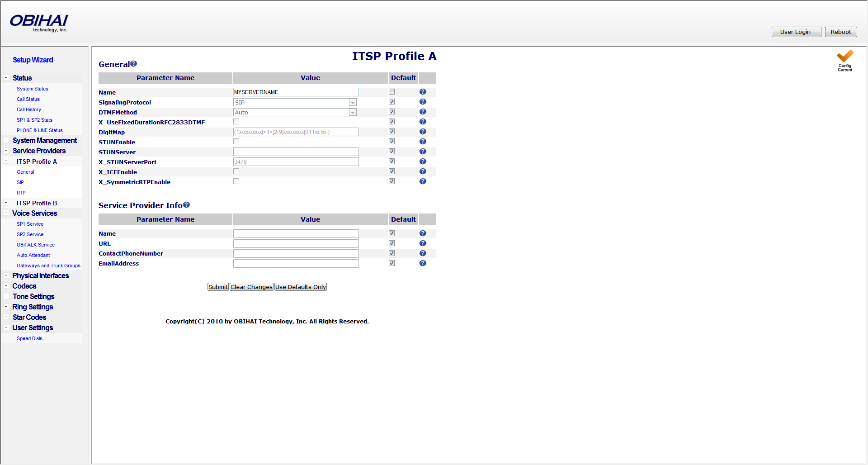868x465 pixels.
Task: Open help icon for EmailAddress row
Action: [x=423, y=263]
